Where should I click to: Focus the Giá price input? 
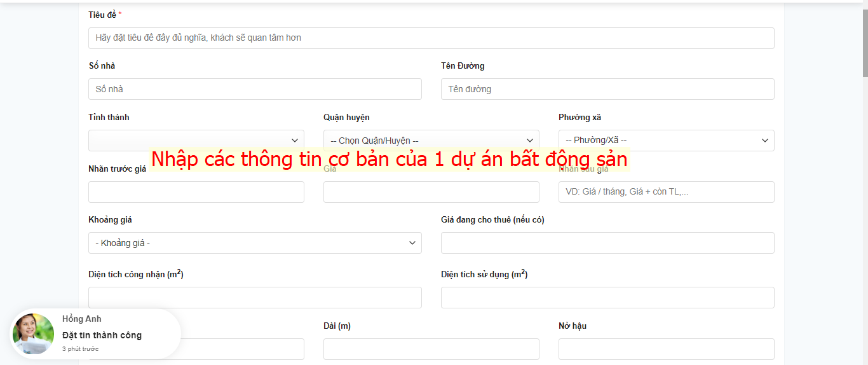(x=431, y=192)
